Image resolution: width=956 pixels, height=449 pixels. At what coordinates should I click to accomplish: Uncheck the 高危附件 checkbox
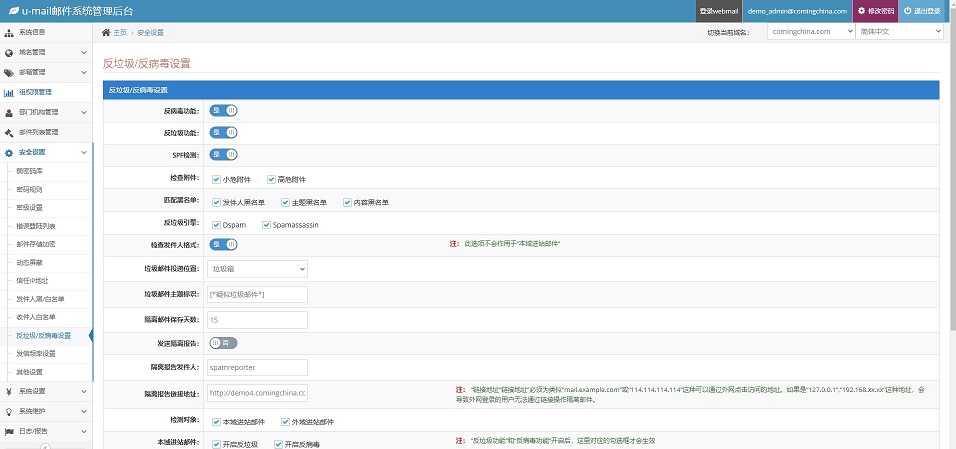point(271,179)
